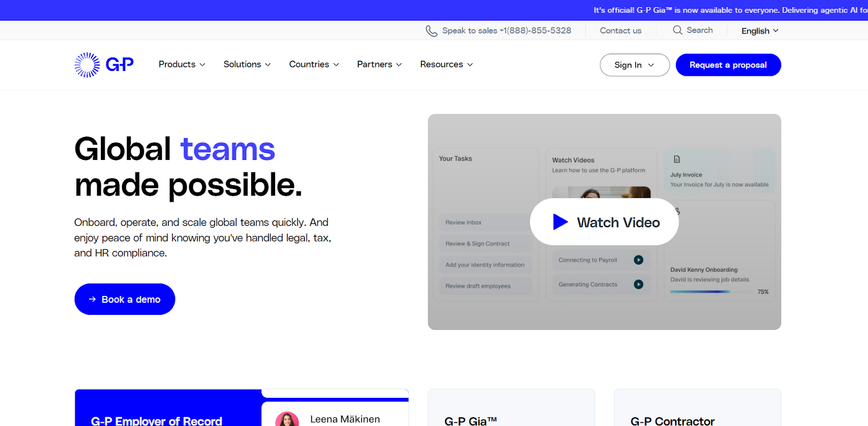The width and height of the screenshot is (868, 426).
Task: Open the Contact us link
Action: [x=621, y=31]
